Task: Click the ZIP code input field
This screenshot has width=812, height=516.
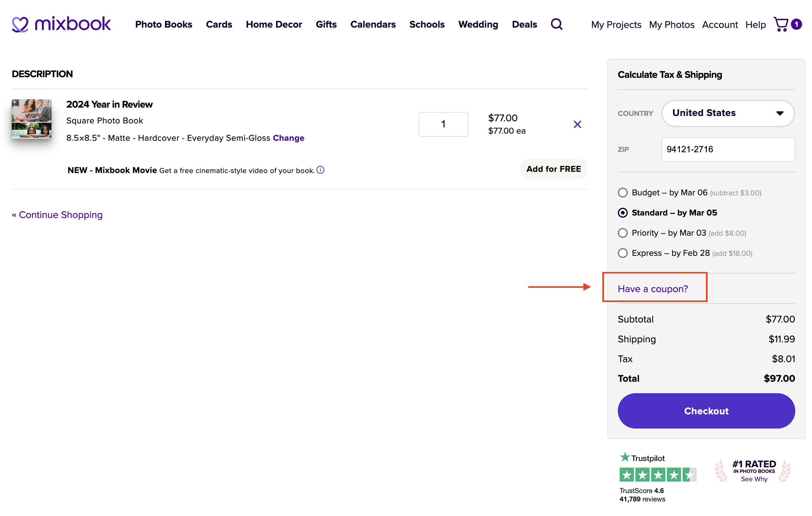Action: coord(728,149)
